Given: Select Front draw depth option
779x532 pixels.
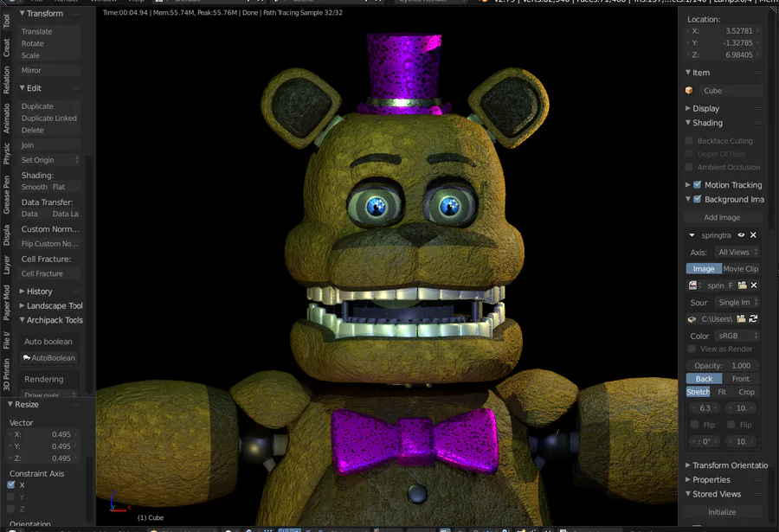Looking at the screenshot, I should [x=741, y=379].
